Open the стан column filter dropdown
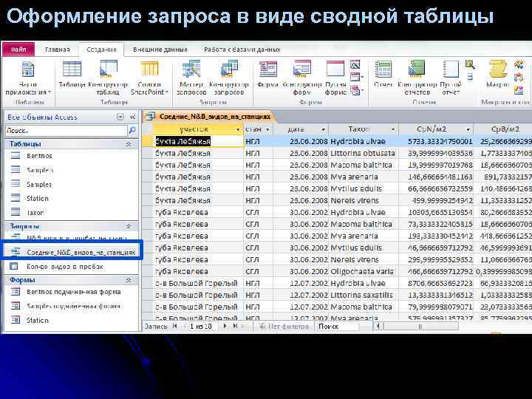The width and height of the screenshot is (532, 399). [267, 129]
